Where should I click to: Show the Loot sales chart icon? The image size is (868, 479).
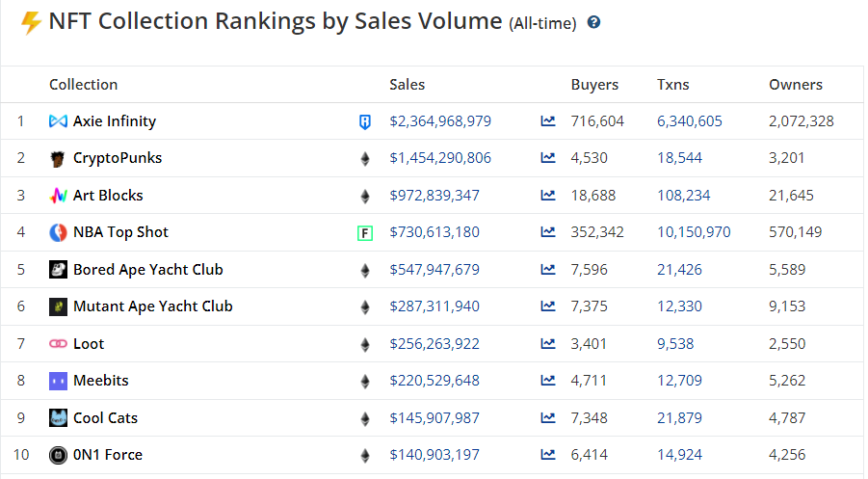[548, 344]
